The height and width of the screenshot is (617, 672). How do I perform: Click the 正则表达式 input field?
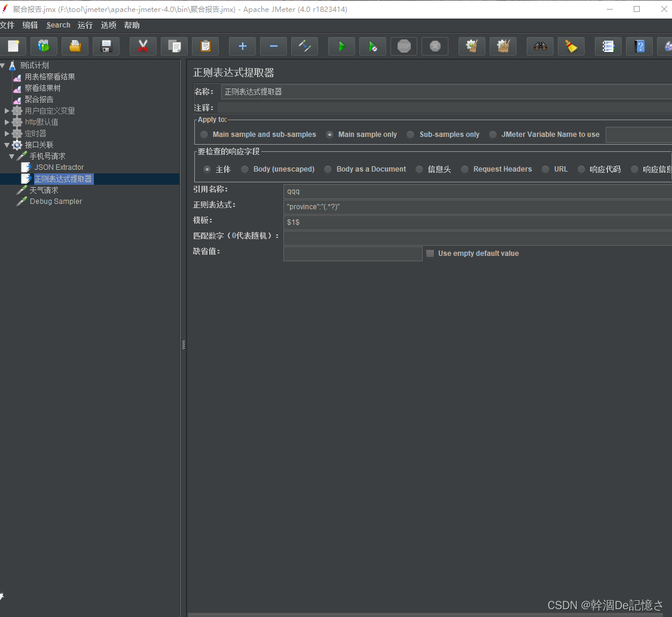tap(478, 206)
